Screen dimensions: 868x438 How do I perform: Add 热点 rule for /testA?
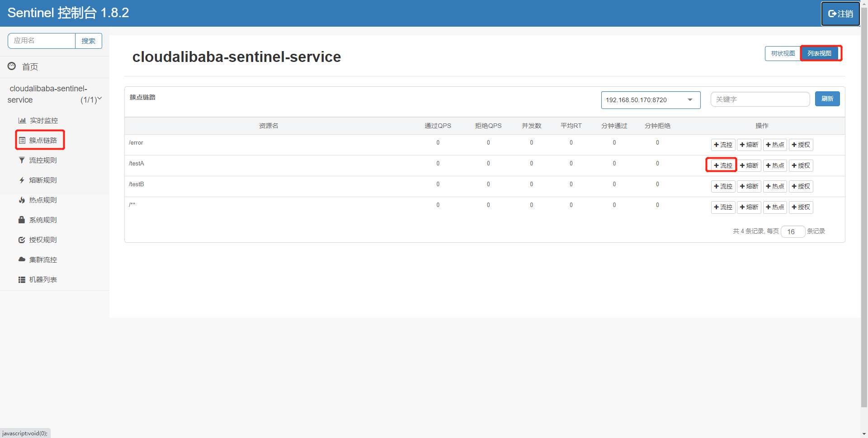point(775,165)
